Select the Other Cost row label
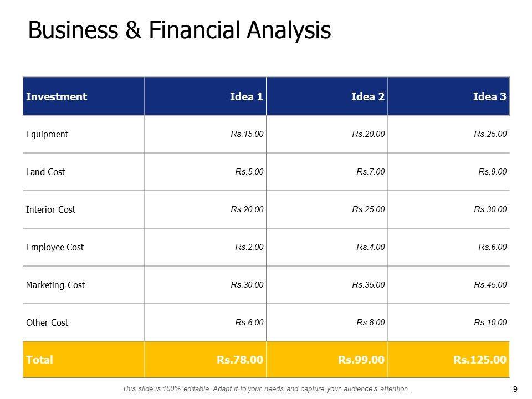Viewport: 532px width, 399px height. tap(47, 323)
